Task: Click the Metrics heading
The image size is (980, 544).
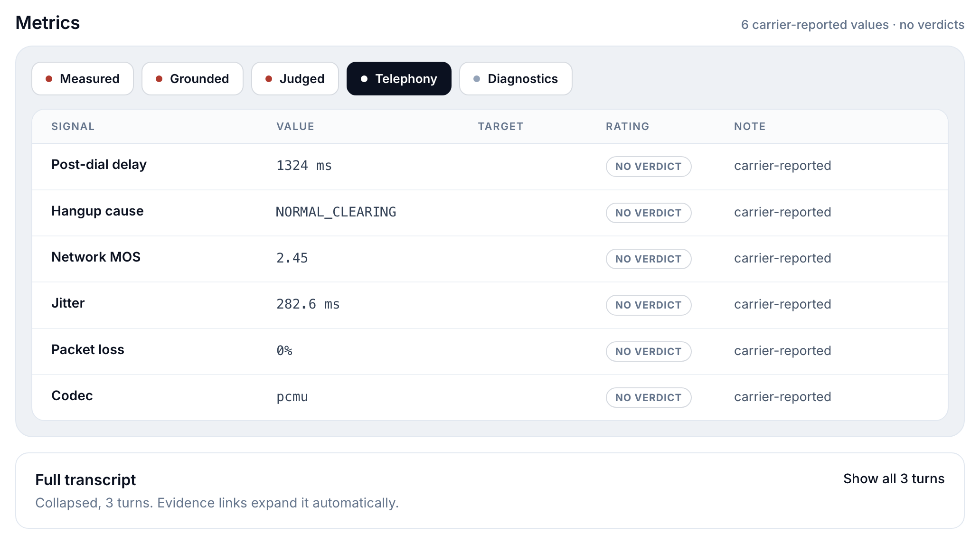Action: tap(47, 23)
